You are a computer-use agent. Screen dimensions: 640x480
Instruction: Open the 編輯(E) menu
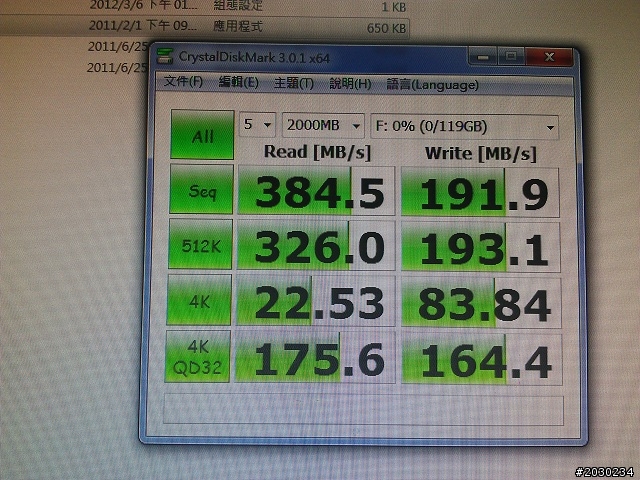coord(239,82)
